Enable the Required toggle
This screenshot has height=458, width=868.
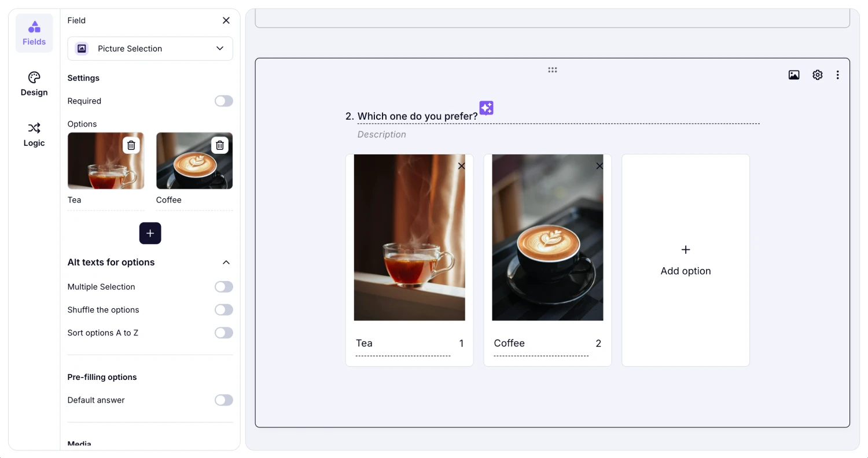[223, 101]
